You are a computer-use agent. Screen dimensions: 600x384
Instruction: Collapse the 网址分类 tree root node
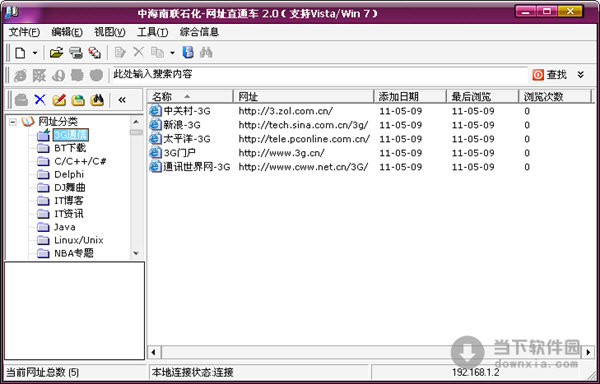13,122
